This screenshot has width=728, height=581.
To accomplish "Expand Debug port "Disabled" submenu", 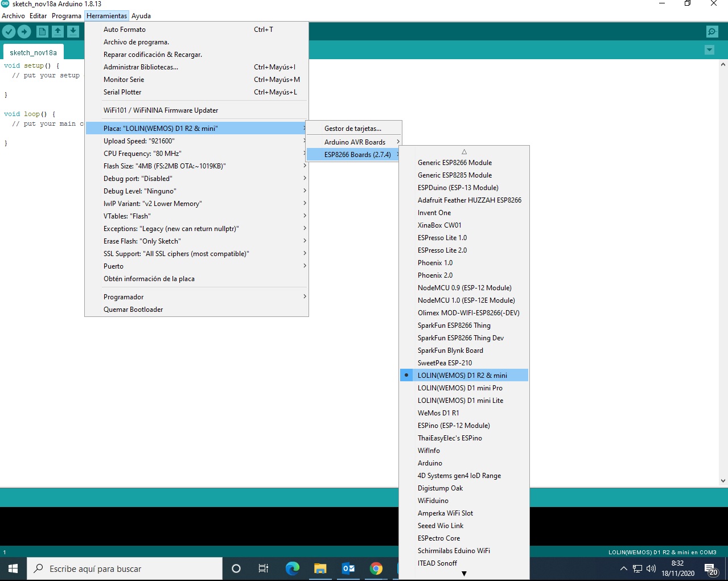I will tap(197, 179).
